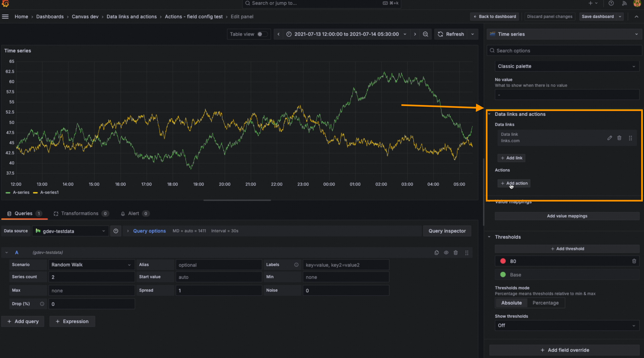Image resolution: width=644 pixels, height=358 pixels.
Task: Click the Add action button
Action: [x=514, y=183]
